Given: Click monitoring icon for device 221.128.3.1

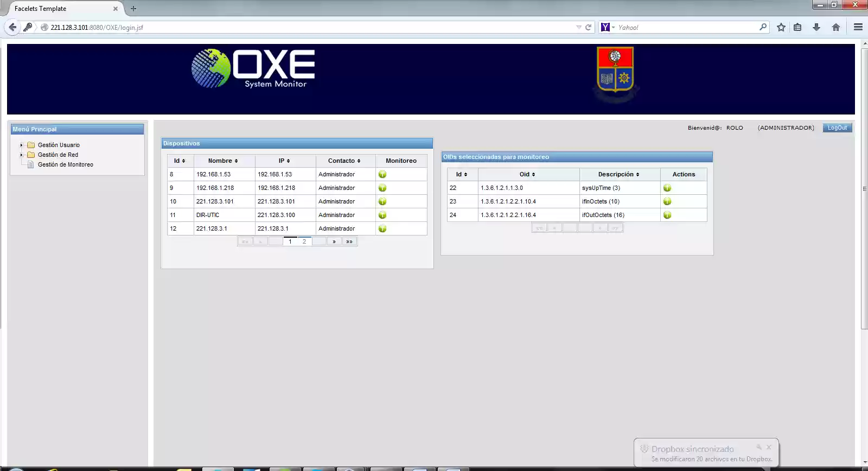Looking at the screenshot, I should click(x=382, y=228).
